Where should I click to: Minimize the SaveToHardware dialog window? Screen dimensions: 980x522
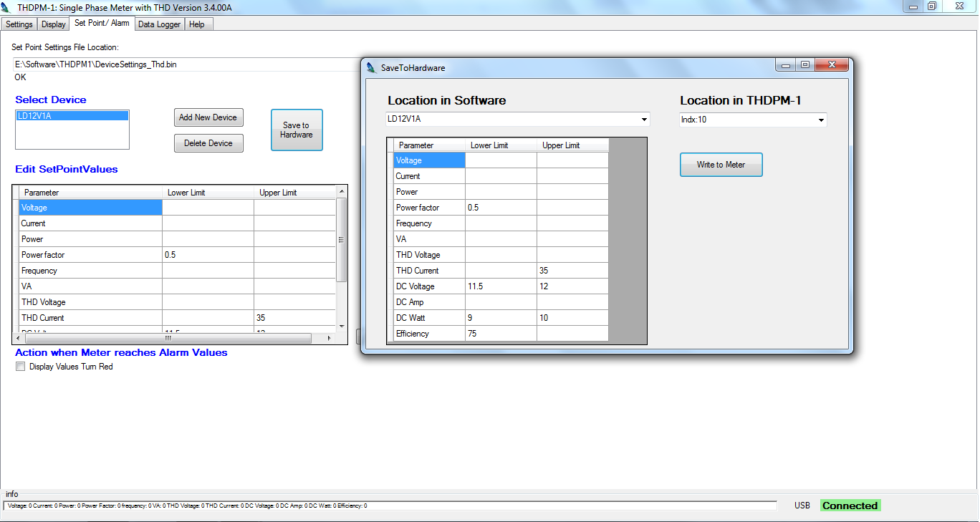[x=786, y=65]
